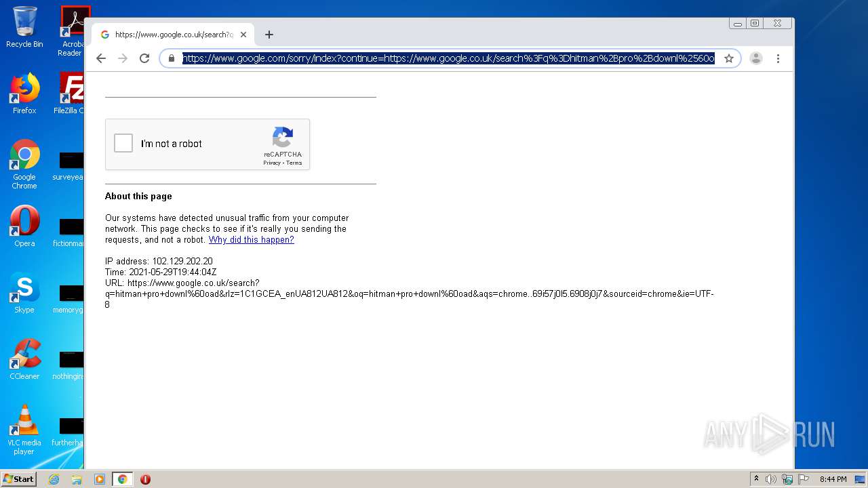Click the 8:44 PM taskbar clock
This screenshot has height=488, width=868.
point(833,479)
